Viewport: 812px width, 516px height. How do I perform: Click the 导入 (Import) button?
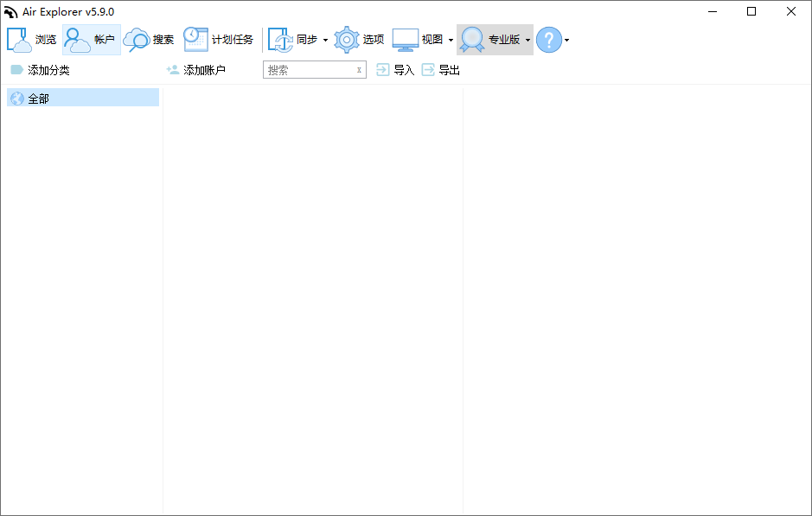click(x=395, y=70)
